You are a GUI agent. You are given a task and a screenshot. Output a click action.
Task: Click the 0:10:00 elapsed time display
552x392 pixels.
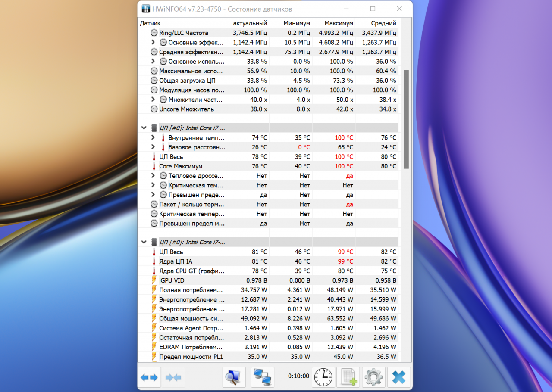click(x=298, y=376)
